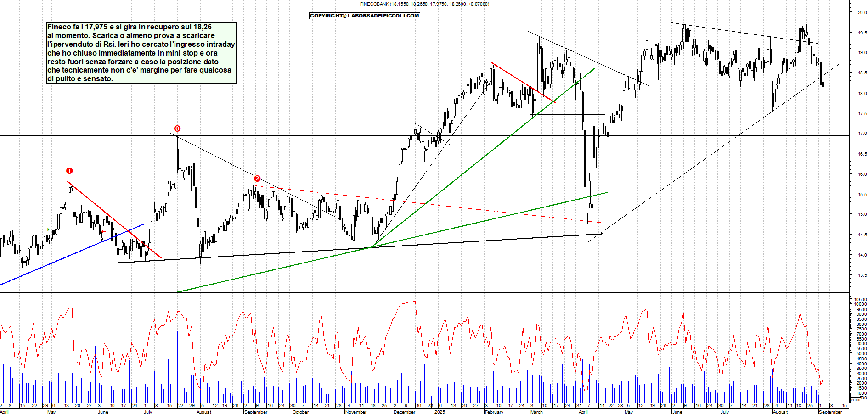Click the February month label on time axis
Image resolution: width=868 pixels, height=414 pixels.
[x=494, y=412]
